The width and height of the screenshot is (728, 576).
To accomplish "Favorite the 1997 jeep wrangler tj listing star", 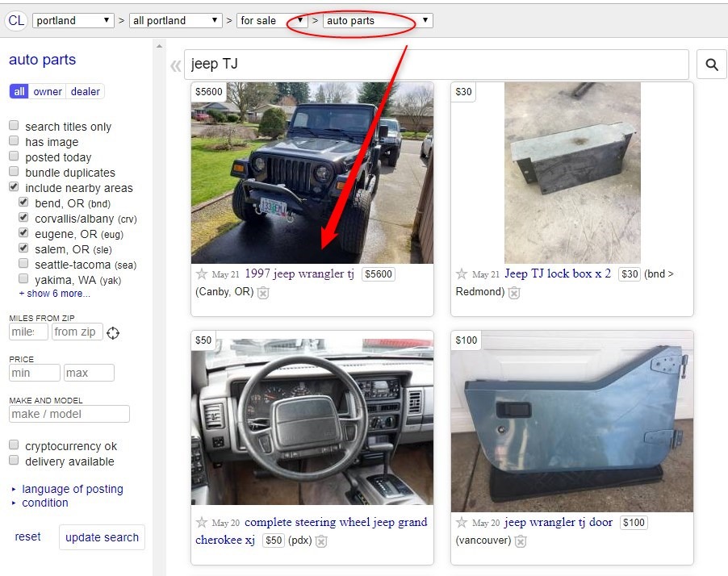I will click(x=202, y=274).
